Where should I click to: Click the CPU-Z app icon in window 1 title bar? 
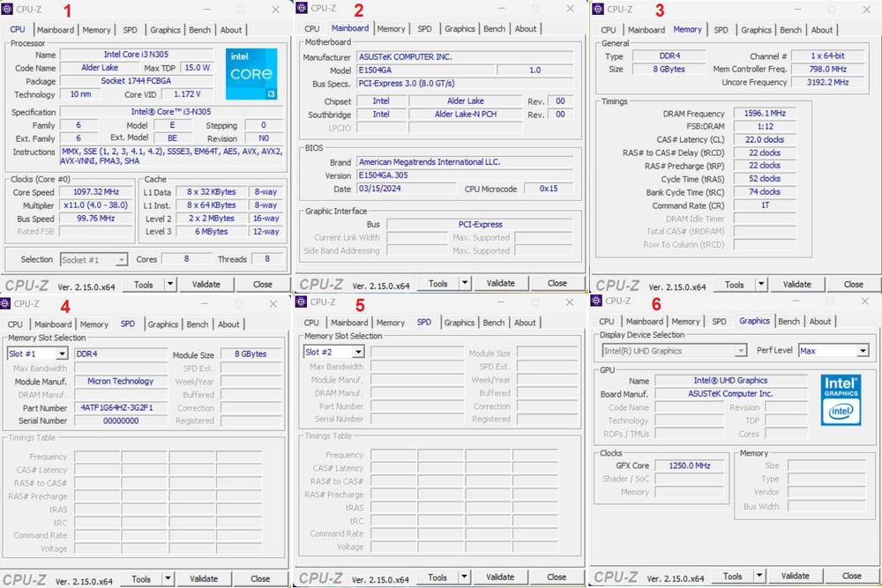[x=7, y=9]
